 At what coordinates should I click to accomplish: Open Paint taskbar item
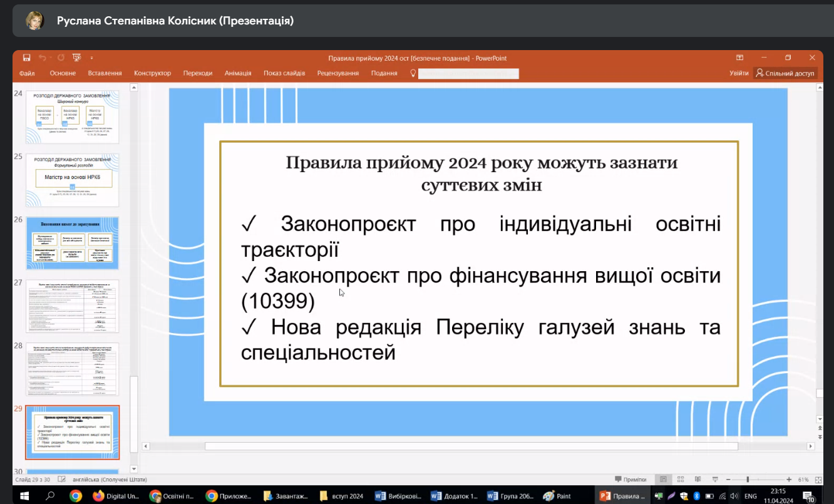557,496
